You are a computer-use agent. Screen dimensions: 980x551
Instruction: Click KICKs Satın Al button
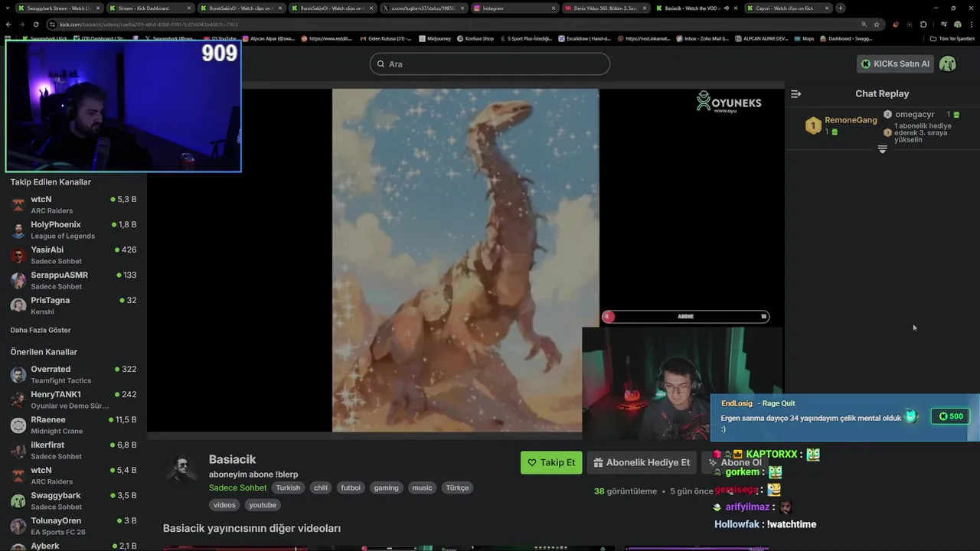click(x=895, y=64)
